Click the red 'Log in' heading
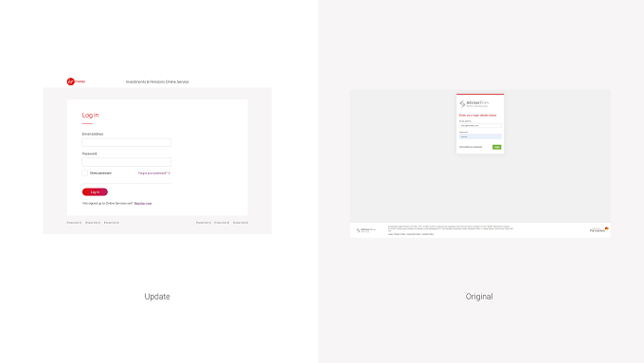The height and width of the screenshot is (363, 644). pos(90,115)
